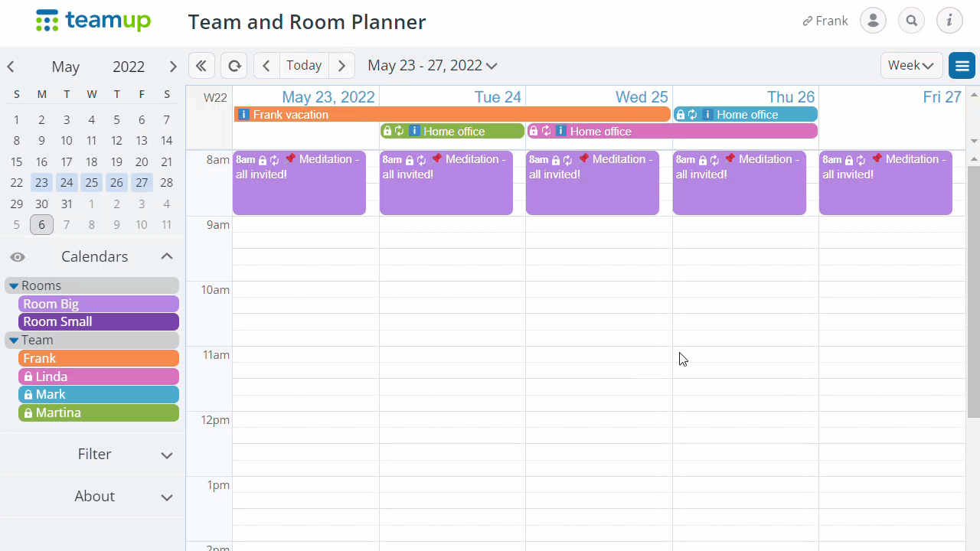Image resolution: width=980 pixels, height=551 pixels.
Task: Click the info icon in the header
Action: 949,21
